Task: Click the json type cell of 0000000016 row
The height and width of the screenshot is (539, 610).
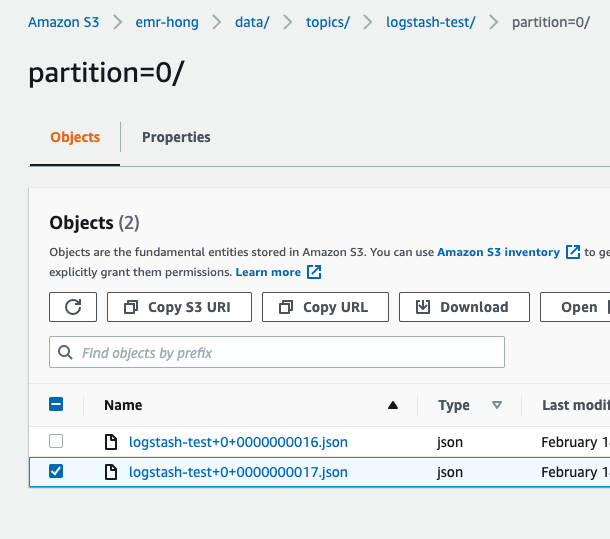Action: coord(450,442)
